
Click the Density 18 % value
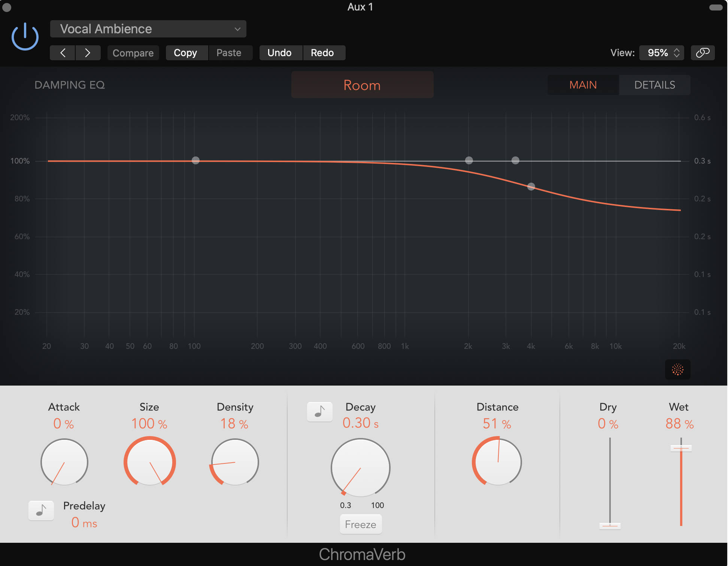pyautogui.click(x=234, y=424)
